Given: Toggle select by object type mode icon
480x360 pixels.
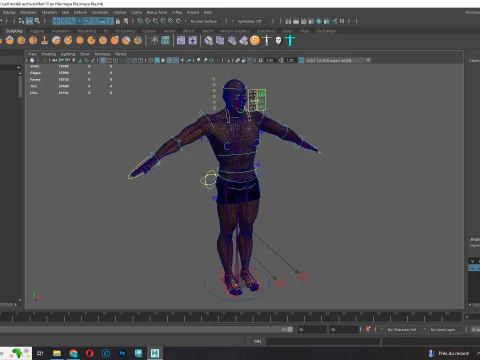Looking at the screenshot, I should pyautogui.click(x=29, y=21).
